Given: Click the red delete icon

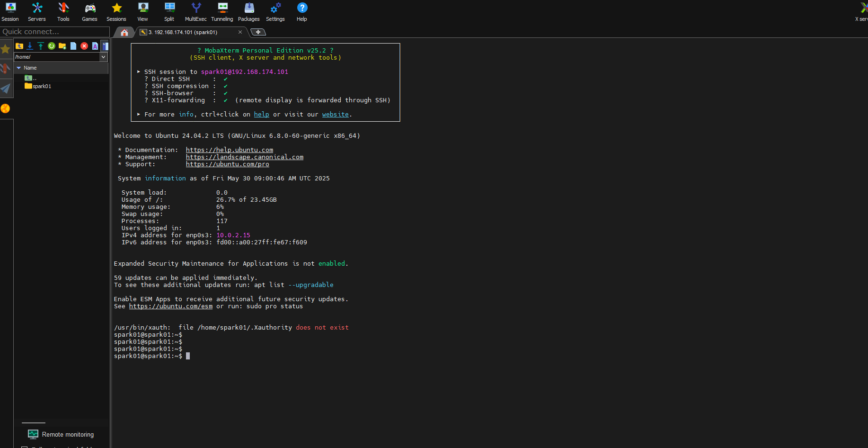Looking at the screenshot, I should tap(84, 46).
